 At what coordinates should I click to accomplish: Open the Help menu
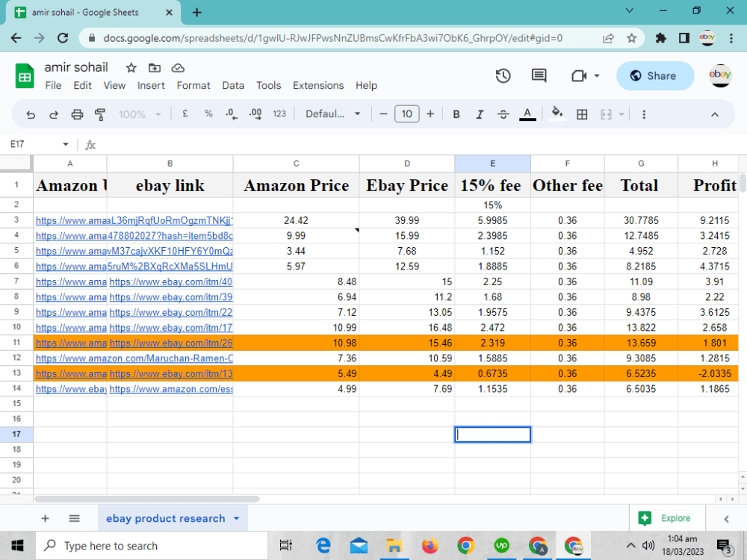[x=366, y=86]
